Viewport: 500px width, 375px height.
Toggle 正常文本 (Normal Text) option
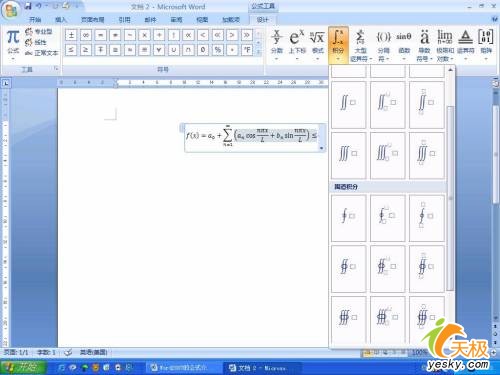(x=42, y=53)
